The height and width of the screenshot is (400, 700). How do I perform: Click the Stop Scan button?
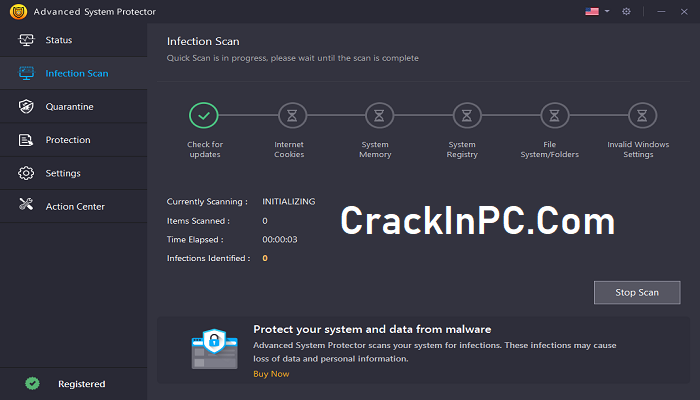pos(637,292)
